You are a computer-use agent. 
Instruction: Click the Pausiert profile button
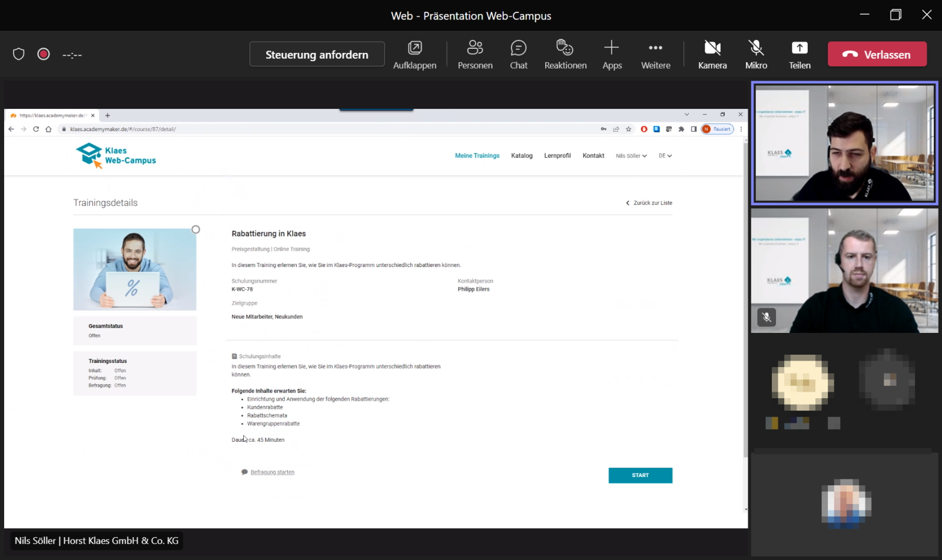click(718, 129)
